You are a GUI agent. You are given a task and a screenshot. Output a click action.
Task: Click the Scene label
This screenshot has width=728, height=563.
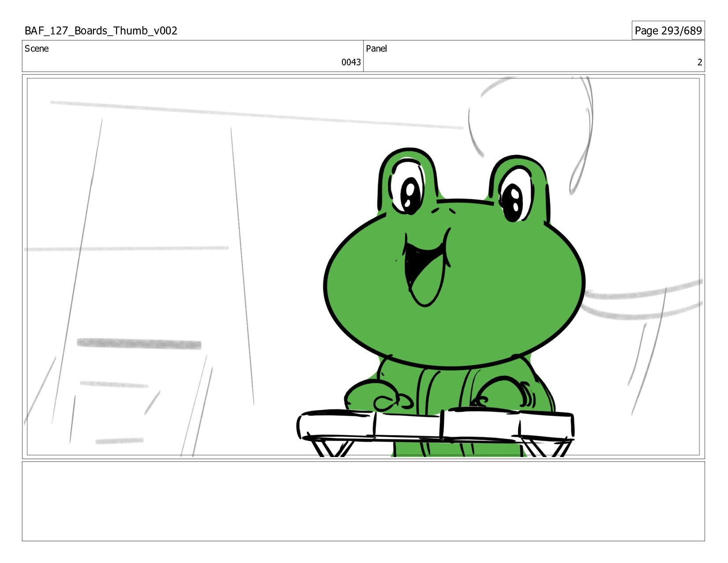37,49
